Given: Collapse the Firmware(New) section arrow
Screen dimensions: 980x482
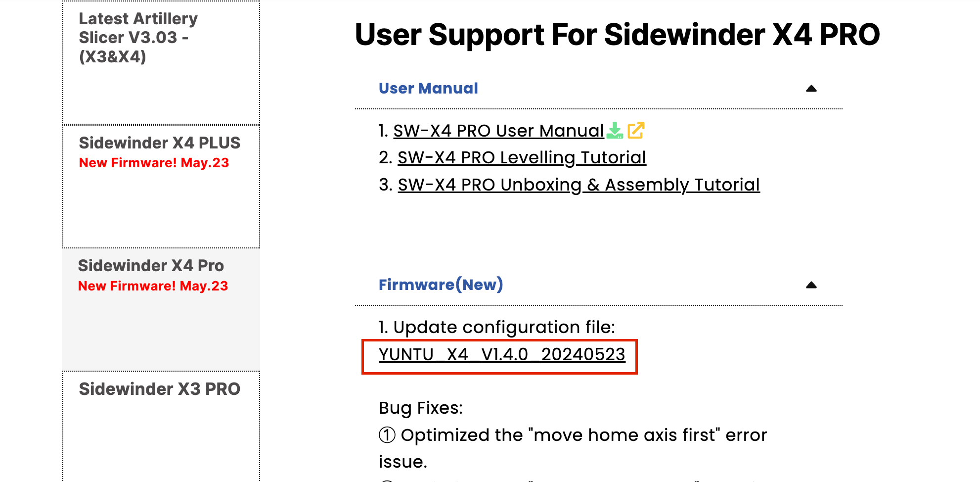Looking at the screenshot, I should coord(811,286).
